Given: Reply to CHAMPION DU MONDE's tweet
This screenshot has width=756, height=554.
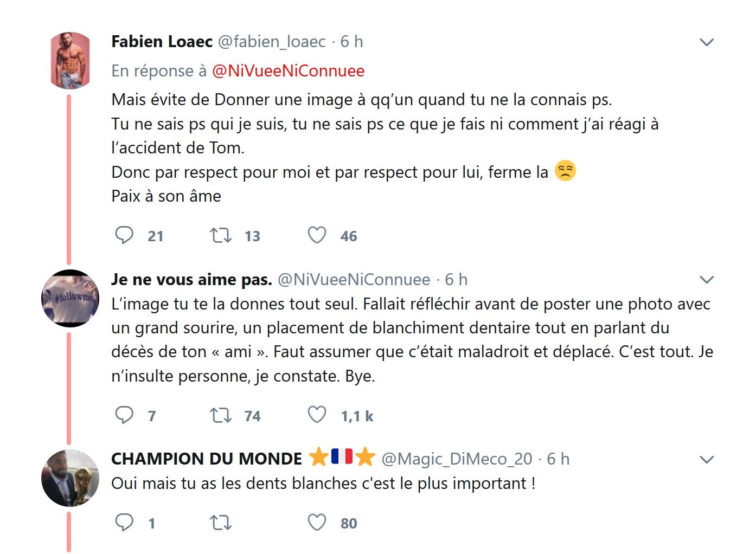Looking at the screenshot, I should [x=124, y=523].
